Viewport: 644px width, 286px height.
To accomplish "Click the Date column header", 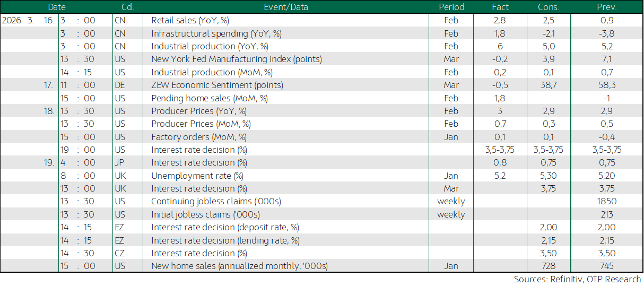I will pos(57,7).
